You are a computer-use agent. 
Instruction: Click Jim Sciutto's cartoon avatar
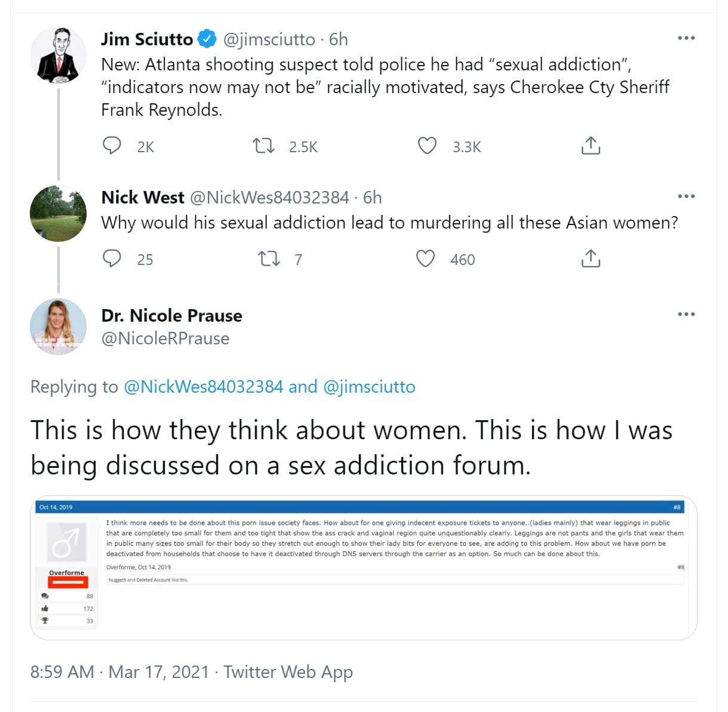[x=58, y=55]
